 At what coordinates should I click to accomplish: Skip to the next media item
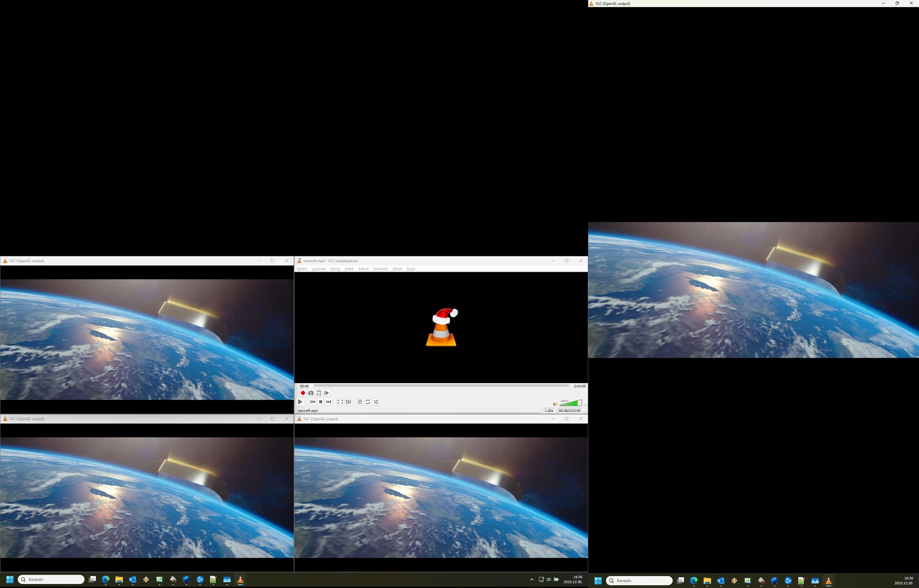329,402
